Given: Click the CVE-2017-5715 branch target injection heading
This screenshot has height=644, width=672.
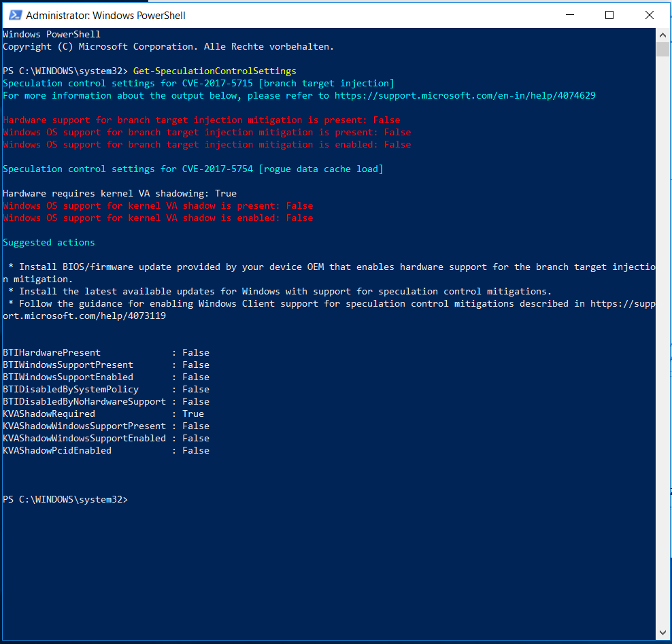Looking at the screenshot, I should (199, 84).
